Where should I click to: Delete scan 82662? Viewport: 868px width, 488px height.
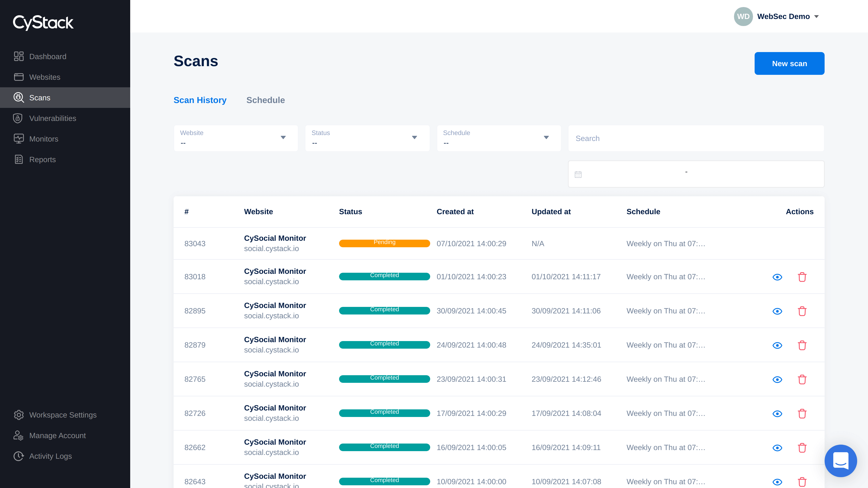coord(802,448)
